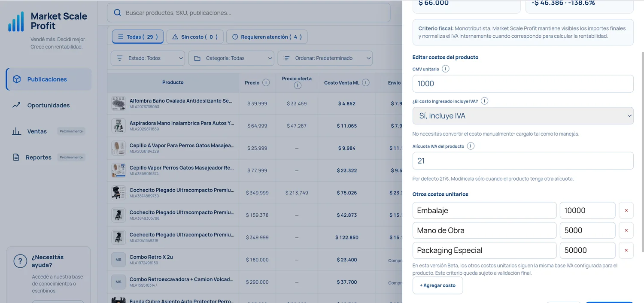Click the Alícuota IVA input with 21
This screenshot has height=303, width=644.
[x=523, y=161]
